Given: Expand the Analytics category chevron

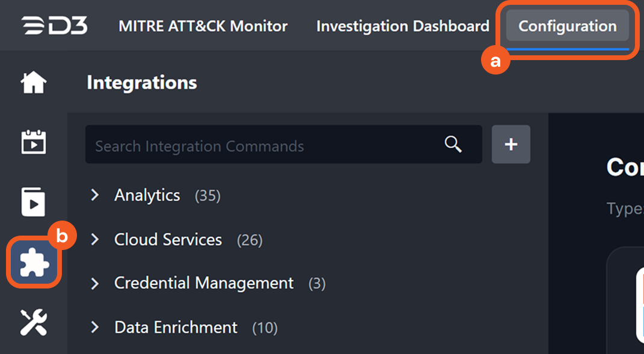Looking at the screenshot, I should tap(94, 195).
